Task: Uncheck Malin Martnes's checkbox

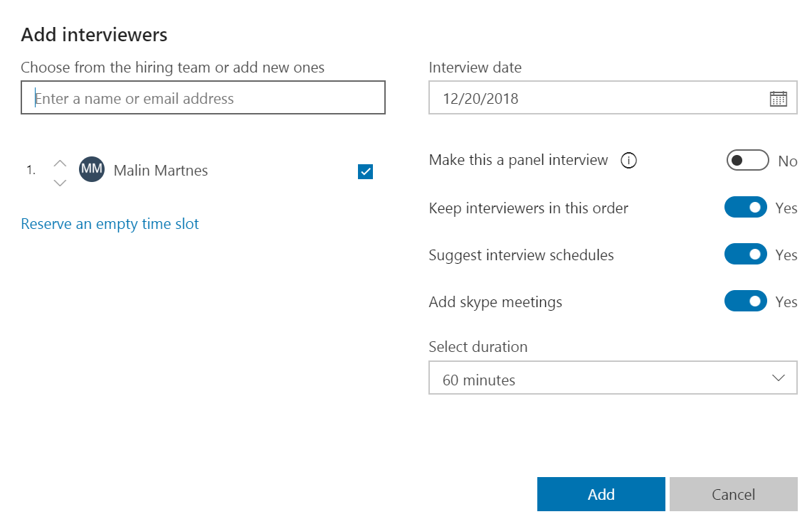Action: [364, 171]
